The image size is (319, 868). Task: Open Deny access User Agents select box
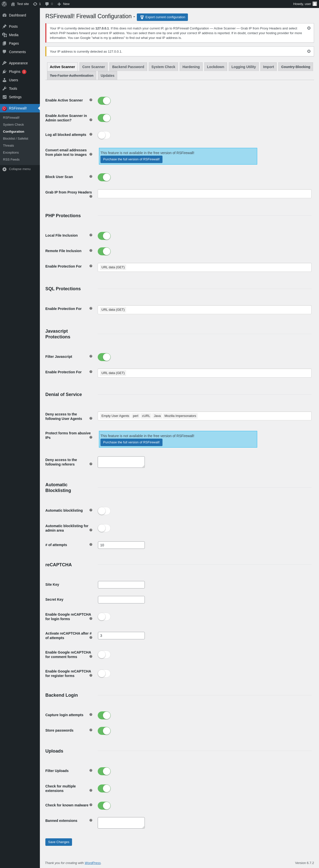204,416
